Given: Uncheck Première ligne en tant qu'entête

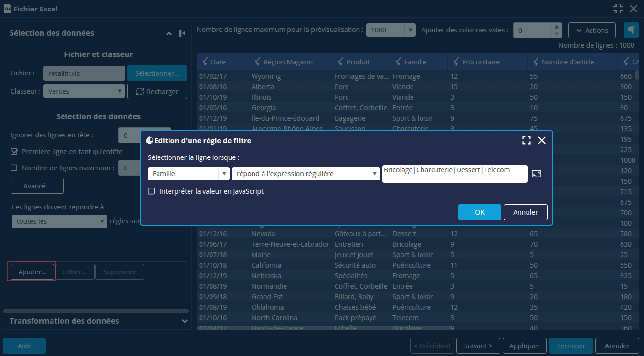Looking at the screenshot, I should [x=14, y=152].
